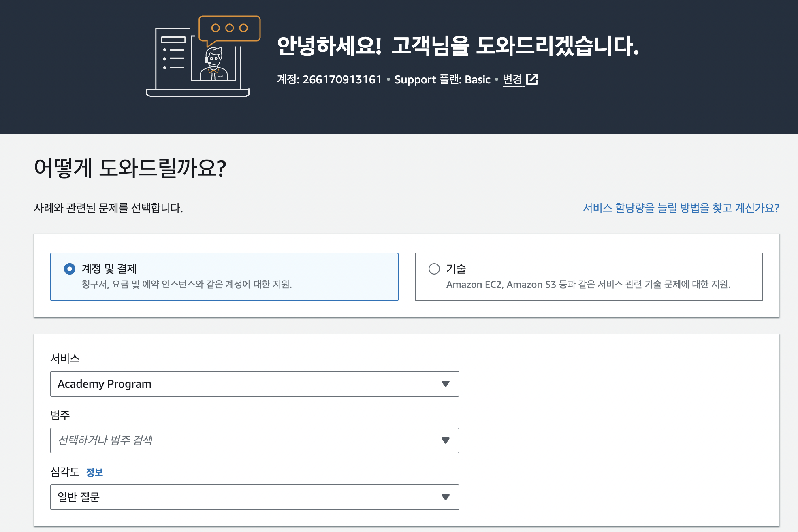Open the 선택하거나 범주 검색 dropdown
The image size is (798, 532).
coord(243,440)
